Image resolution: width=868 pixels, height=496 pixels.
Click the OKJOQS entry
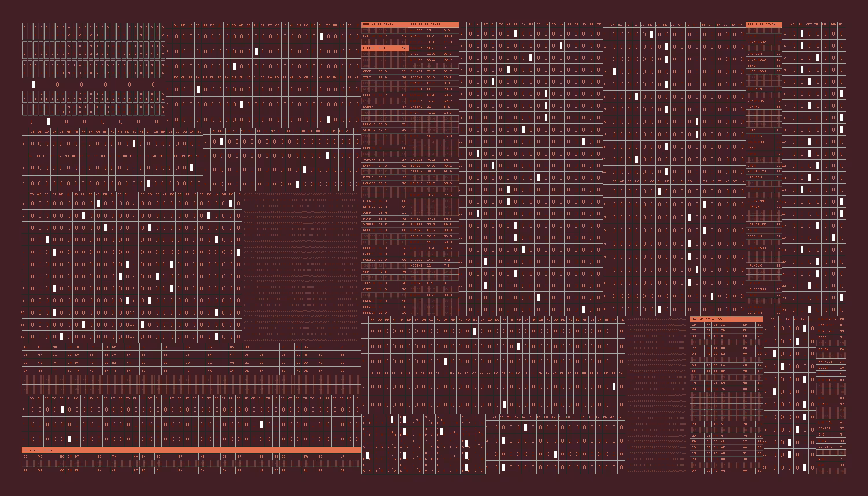(x=416, y=160)
